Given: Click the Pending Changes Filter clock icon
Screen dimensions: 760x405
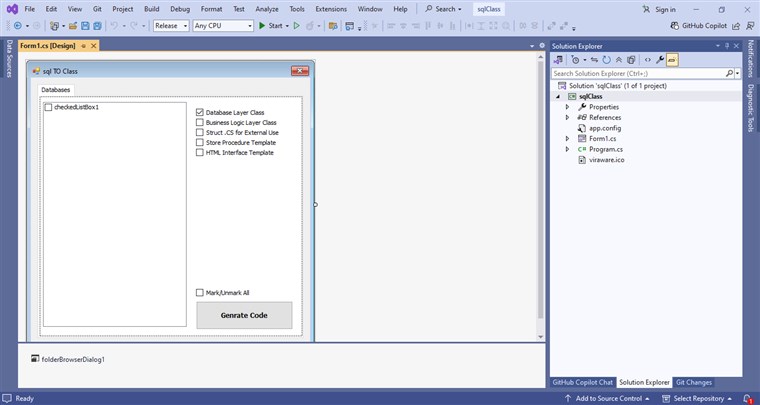Looking at the screenshot, I should tap(575, 60).
